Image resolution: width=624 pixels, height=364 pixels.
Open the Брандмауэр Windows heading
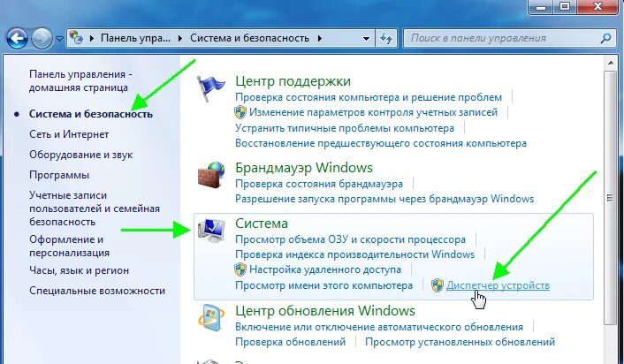[x=304, y=168]
